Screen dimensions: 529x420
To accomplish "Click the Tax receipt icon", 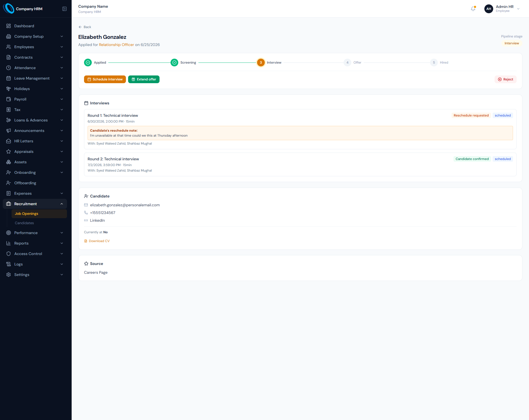I will click(9, 110).
